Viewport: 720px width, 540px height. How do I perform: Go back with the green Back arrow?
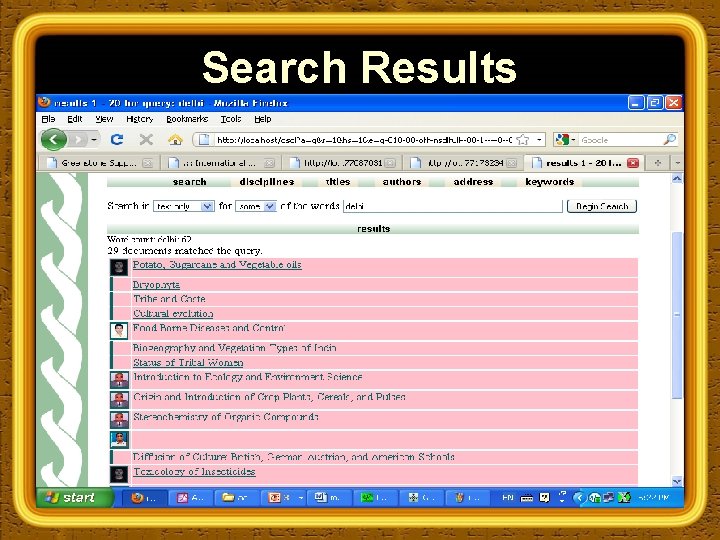53,140
